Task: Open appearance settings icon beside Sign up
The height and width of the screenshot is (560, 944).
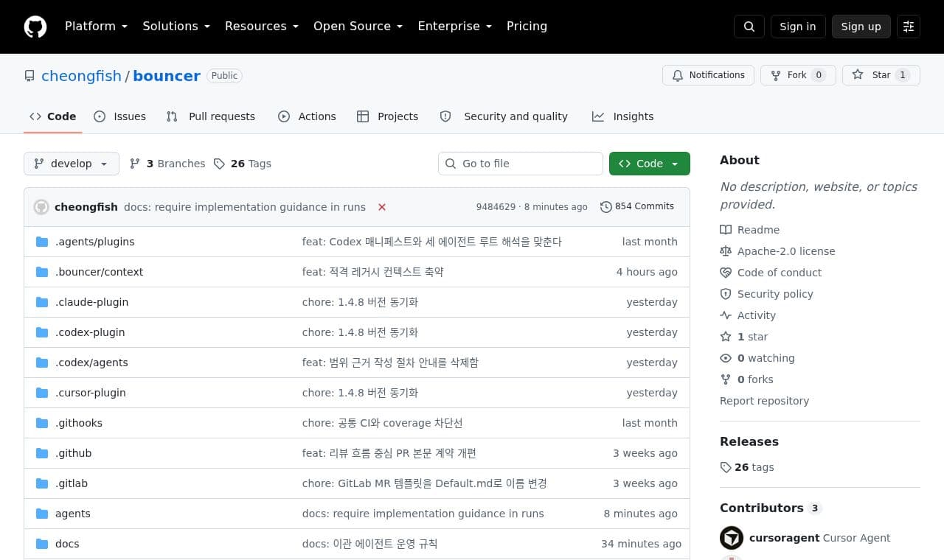Action: pos(909,27)
